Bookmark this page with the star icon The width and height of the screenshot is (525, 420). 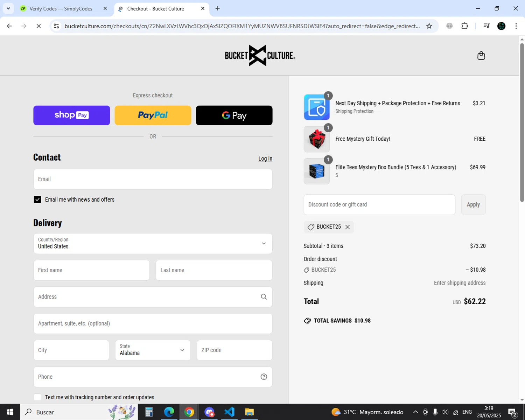point(429,26)
